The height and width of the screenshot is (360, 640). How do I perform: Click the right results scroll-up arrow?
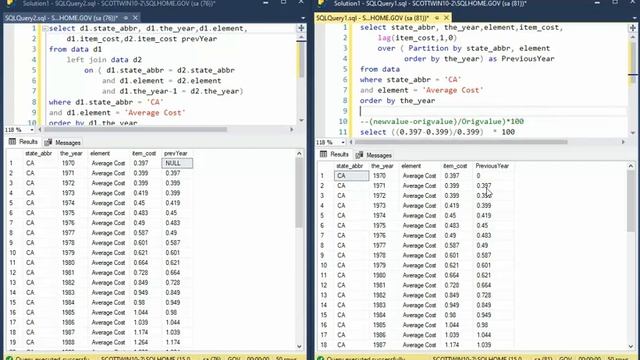coord(631,166)
